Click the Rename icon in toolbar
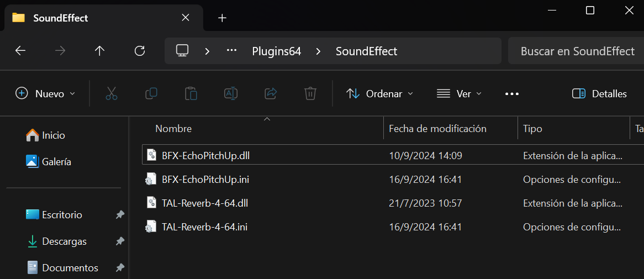 tap(231, 94)
